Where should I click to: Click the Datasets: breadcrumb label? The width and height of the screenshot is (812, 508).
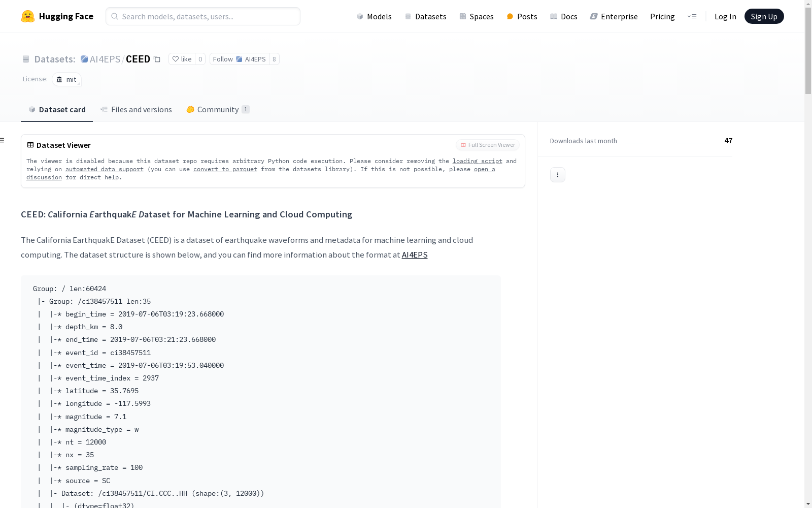tap(55, 59)
